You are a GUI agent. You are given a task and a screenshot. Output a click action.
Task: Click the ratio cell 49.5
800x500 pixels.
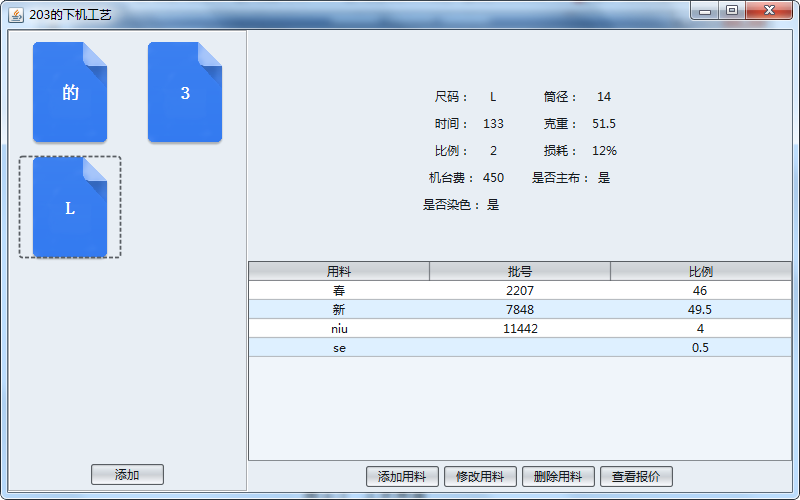coord(701,309)
